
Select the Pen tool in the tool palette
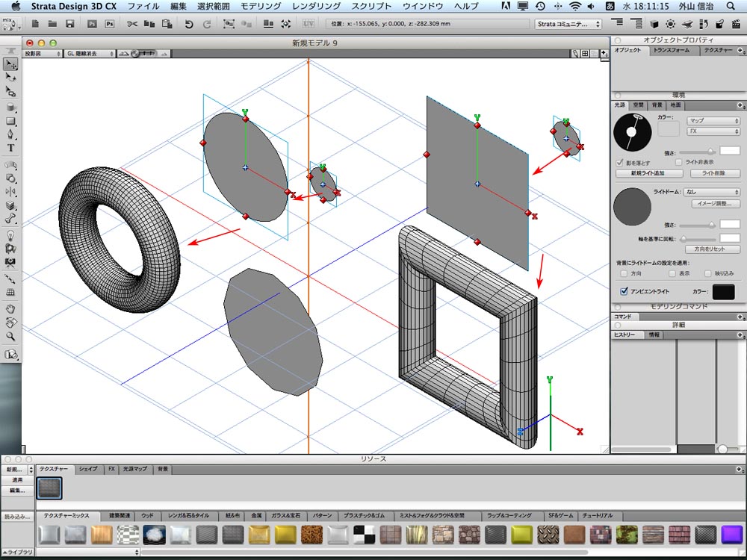pyautogui.click(x=10, y=134)
